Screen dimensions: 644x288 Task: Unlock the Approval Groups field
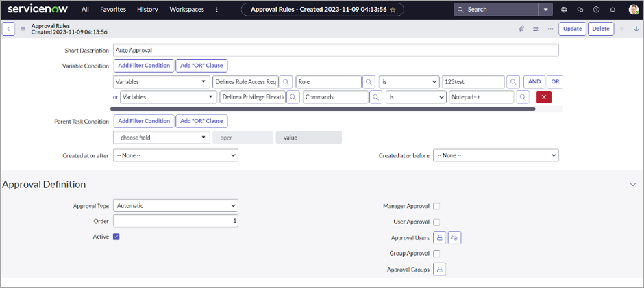click(x=440, y=270)
